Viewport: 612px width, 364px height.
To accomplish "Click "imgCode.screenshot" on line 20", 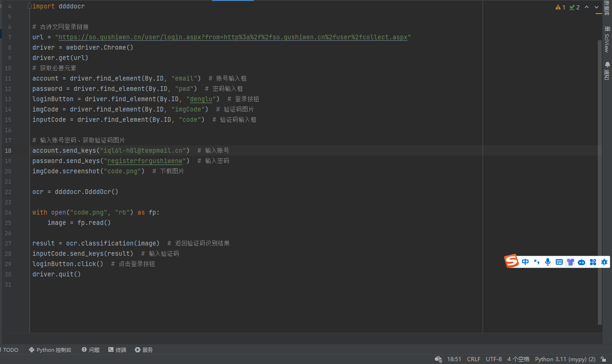I will pyautogui.click(x=66, y=171).
